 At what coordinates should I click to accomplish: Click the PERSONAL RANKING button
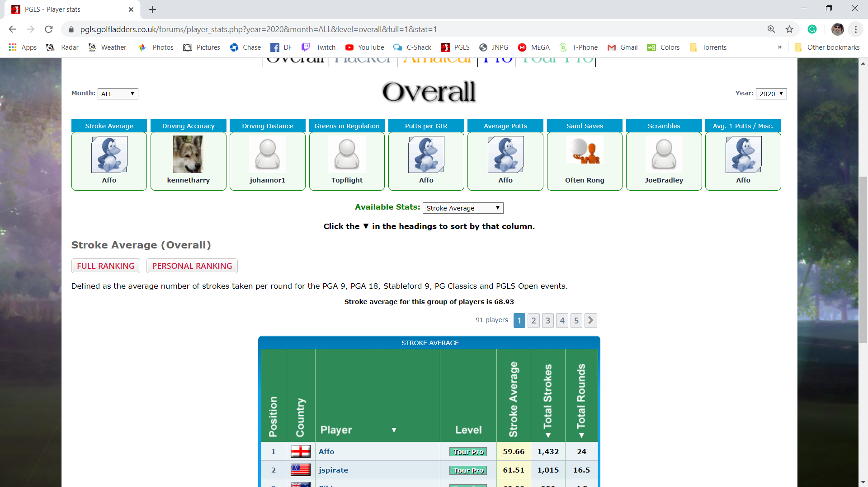click(192, 266)
